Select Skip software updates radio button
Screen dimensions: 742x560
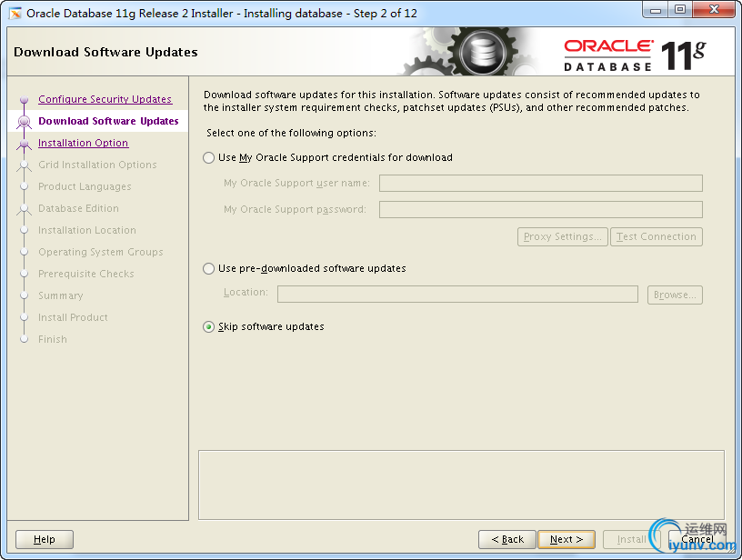point(209,327)
